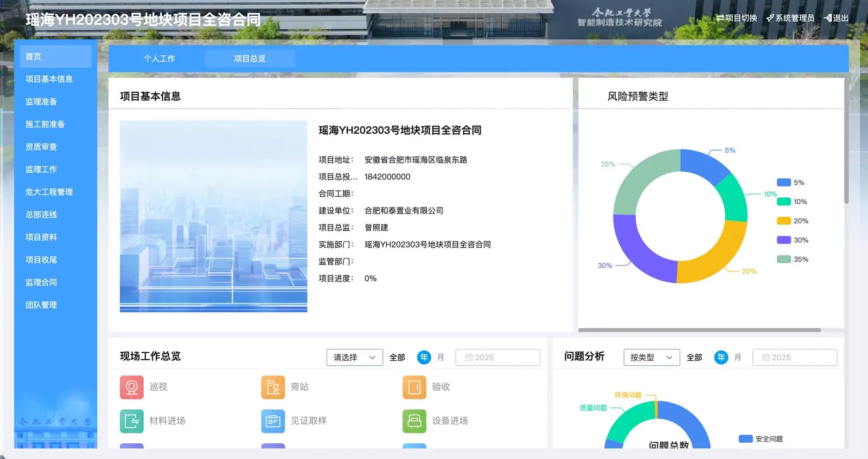This screenshot has height=459, width=868.
Task: Select 年 toggle in 现场工作总览
Action: [x=424, y=357]
